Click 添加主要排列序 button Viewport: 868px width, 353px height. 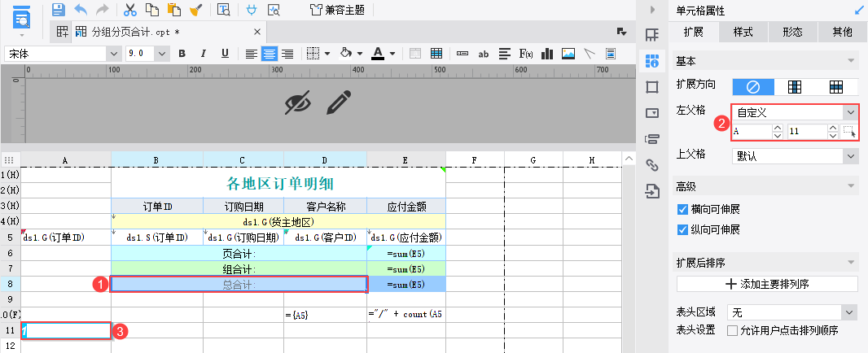point(767,284)
